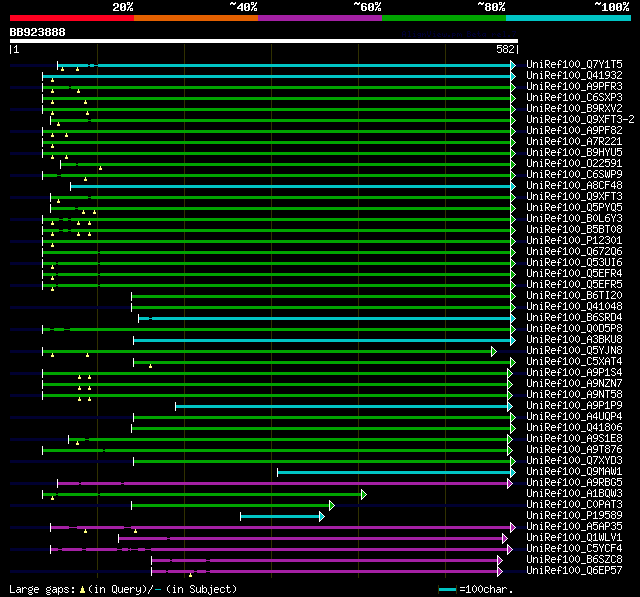Click the short cyan alignment bar of P19589
The image size is (640, 597).
pyautogui.click(x=280, y=517)
